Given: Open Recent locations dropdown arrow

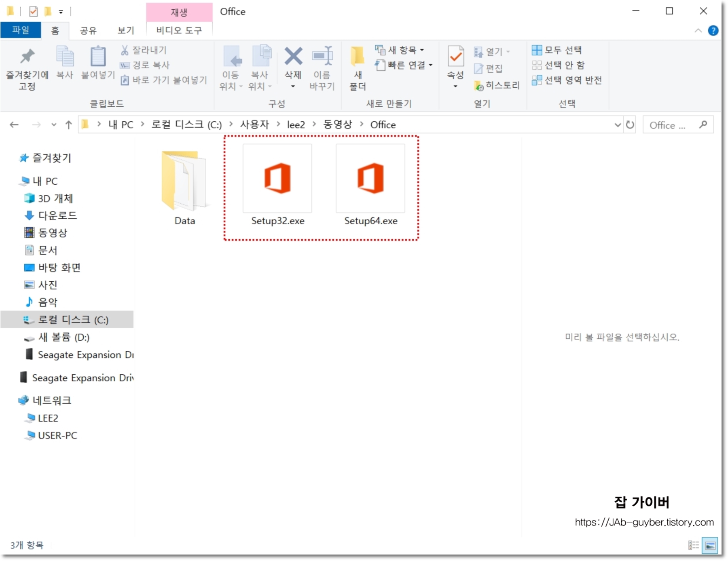Looking at the screenshot, I should (54, 125).
